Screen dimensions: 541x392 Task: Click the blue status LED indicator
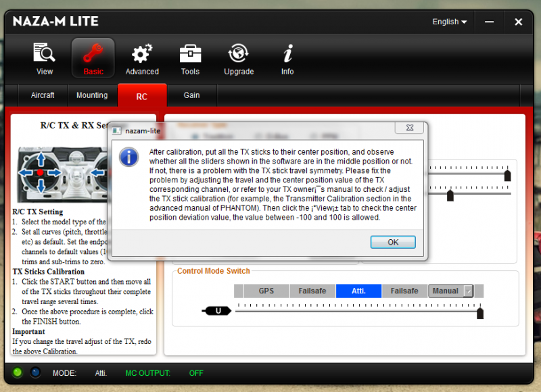click(34, 372)
